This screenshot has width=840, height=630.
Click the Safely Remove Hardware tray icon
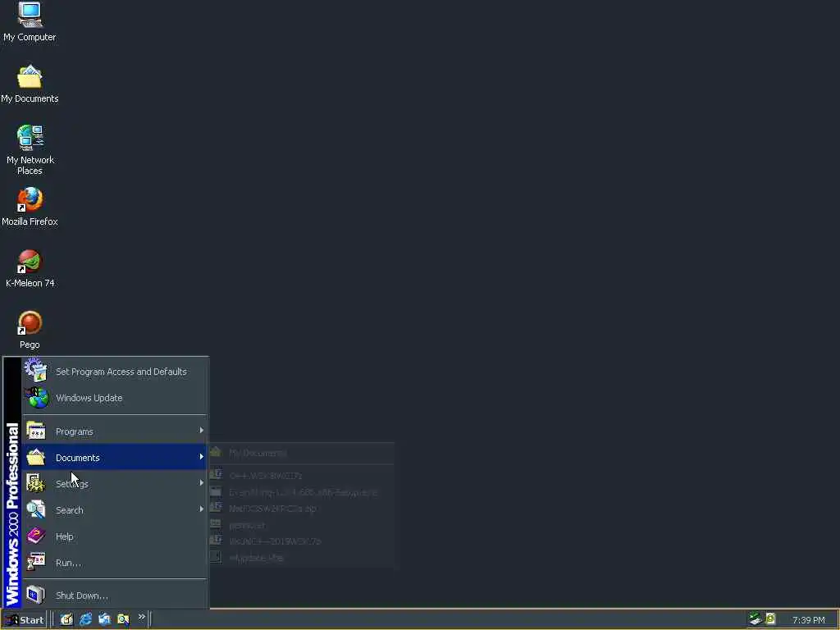pos(755,619)
